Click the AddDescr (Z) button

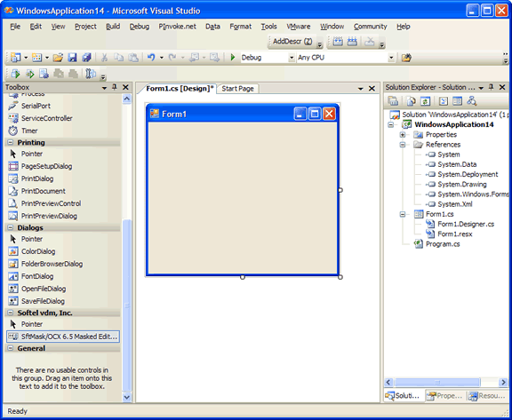(x=292, y=42)
